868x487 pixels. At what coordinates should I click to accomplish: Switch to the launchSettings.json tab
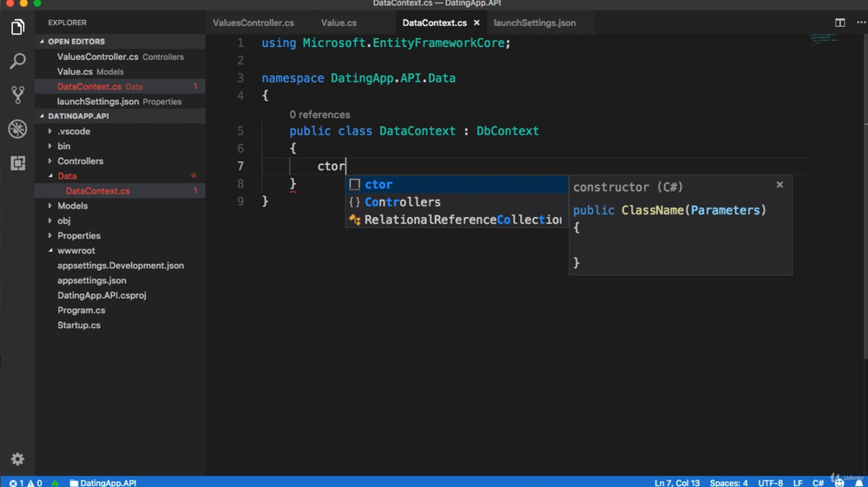click(x=535, y=23)
